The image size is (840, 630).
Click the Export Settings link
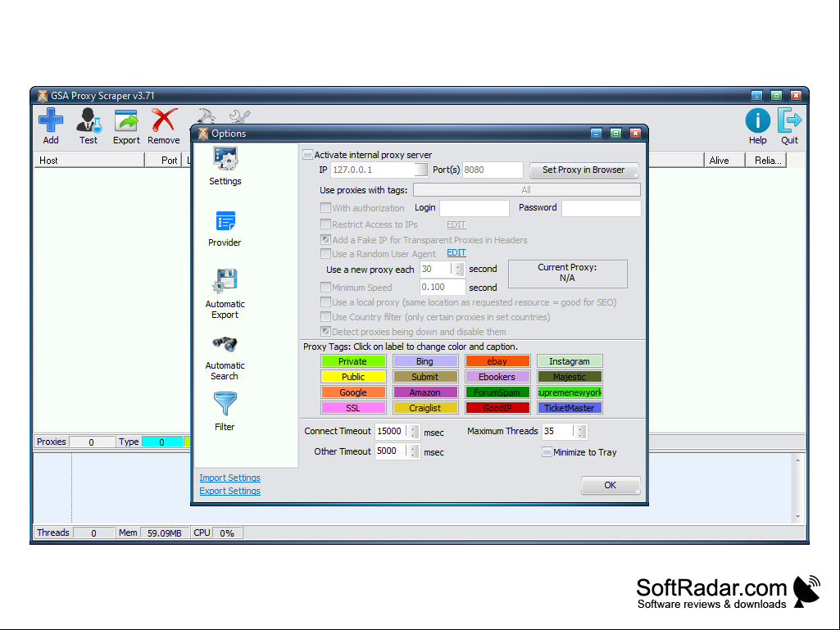tap(229, 491)
